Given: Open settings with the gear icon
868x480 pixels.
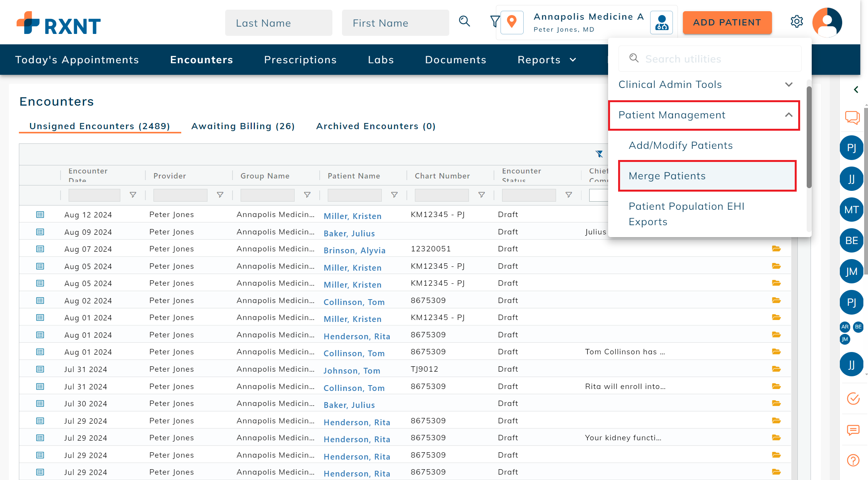Looking at the screenshot, I should click(x=797, y=22).
